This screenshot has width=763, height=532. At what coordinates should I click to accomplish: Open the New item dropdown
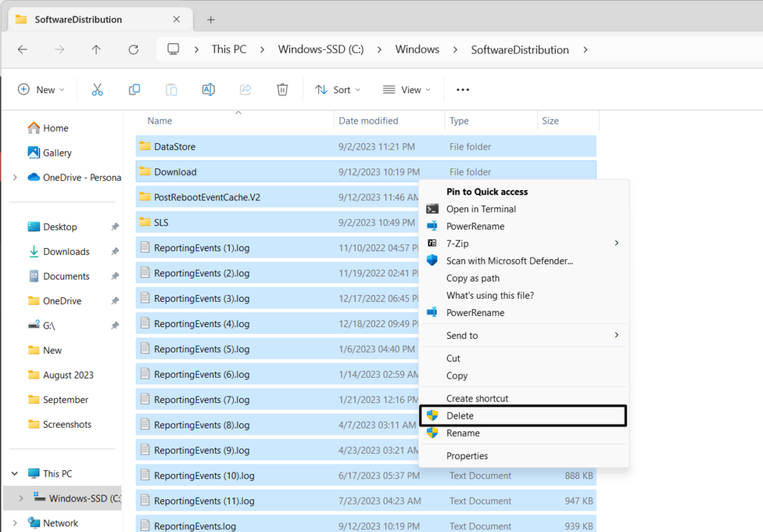pos(41,89)
